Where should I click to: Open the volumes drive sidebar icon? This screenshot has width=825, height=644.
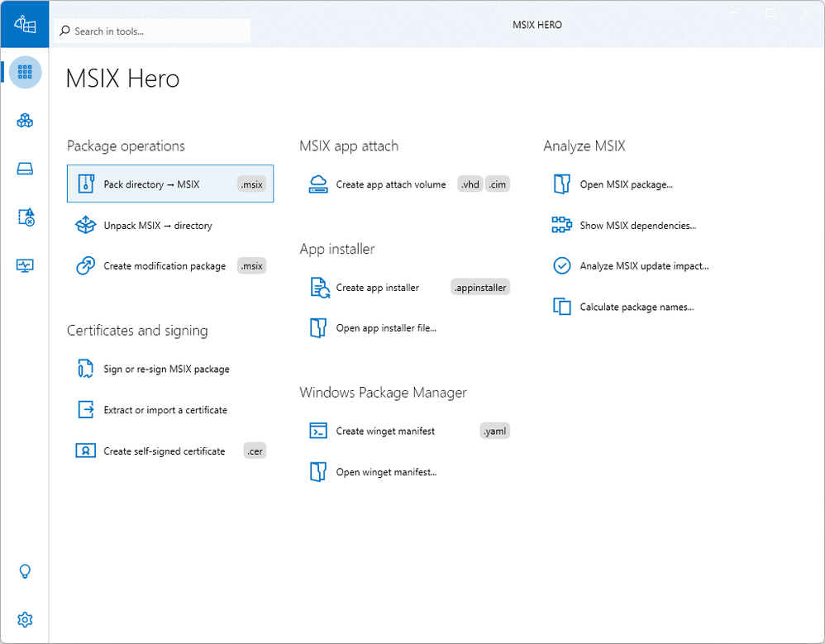coord(25,169)
